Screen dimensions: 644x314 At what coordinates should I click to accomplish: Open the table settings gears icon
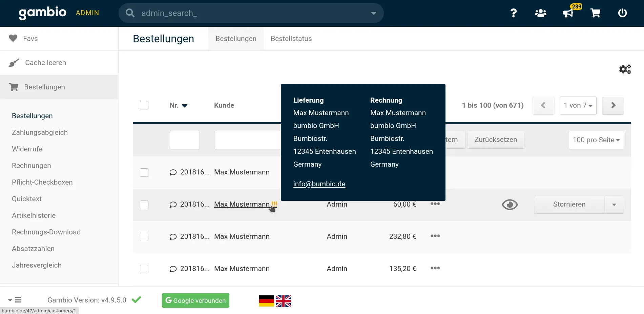click(x=625, y=69)
